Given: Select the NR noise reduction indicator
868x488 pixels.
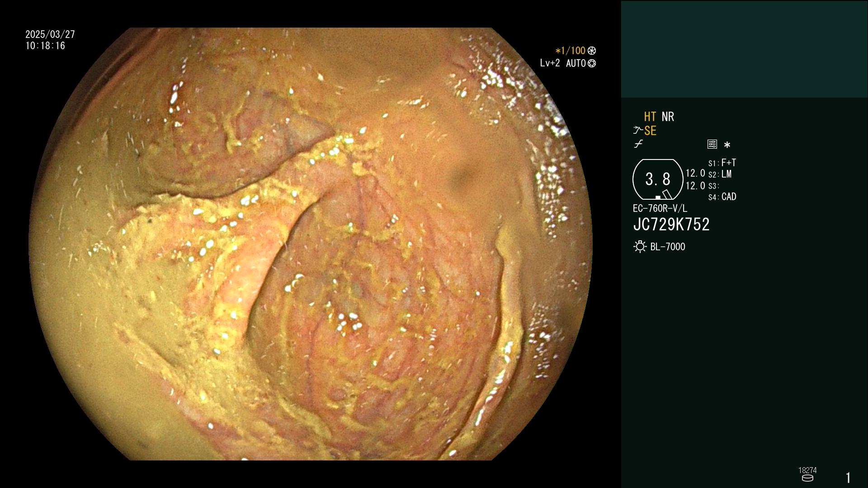Looking at the screenshot, I should pos(668,117).
